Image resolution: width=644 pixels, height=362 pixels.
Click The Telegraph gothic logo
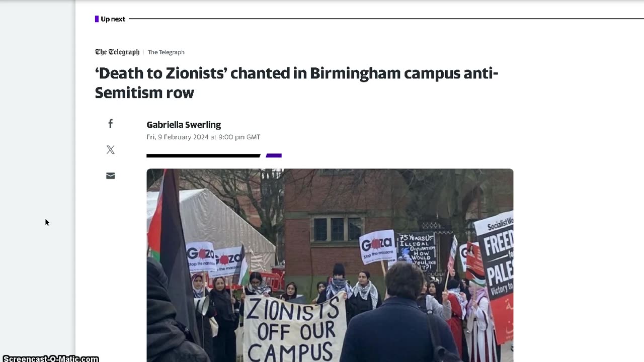click(117, 52)
